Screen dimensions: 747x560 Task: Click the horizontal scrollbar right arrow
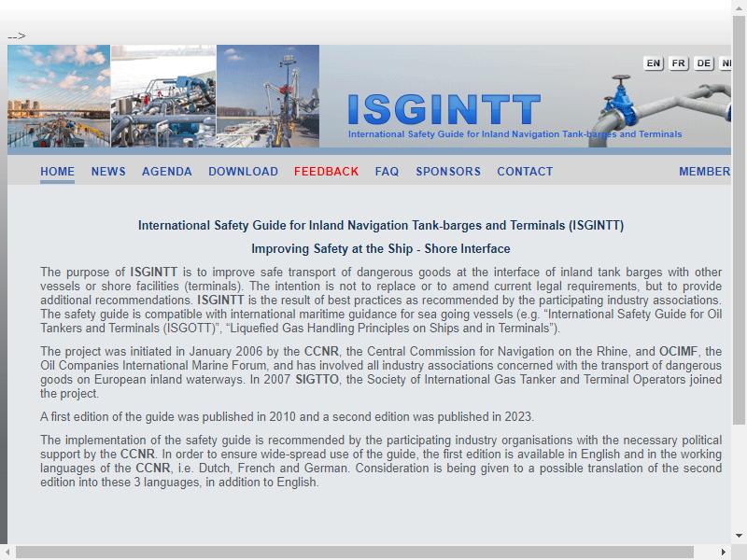724,553
